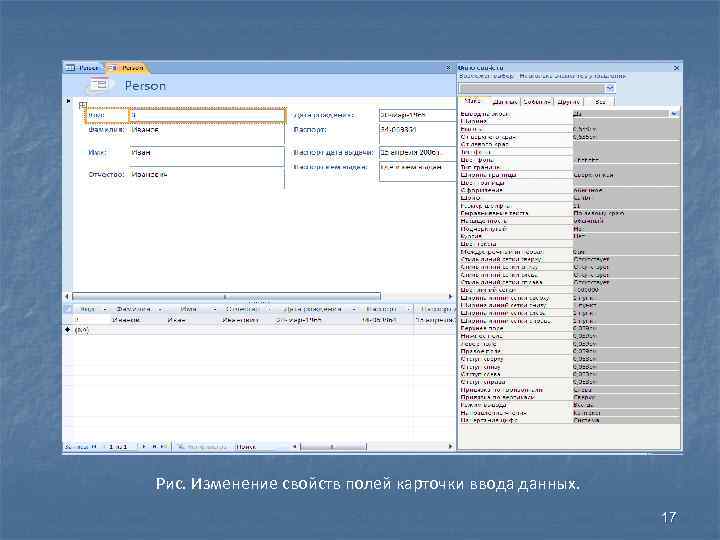The width and height of the screenshot is (720, 540).
Task: Create a new record from navigation bar
Action: pyautogui.click(x=163, y=446)
